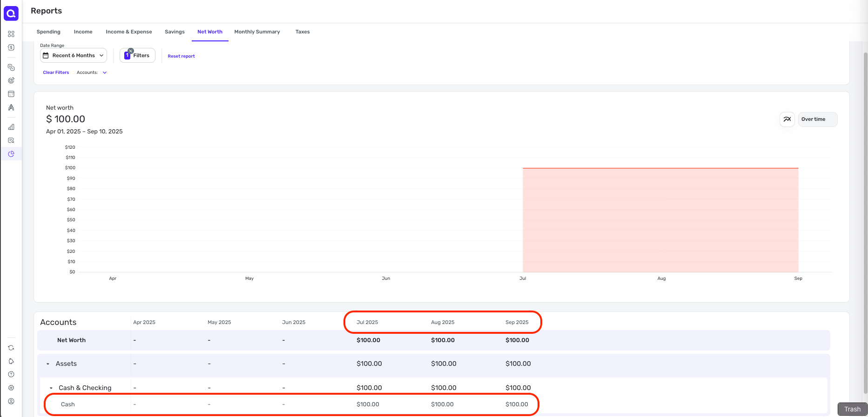The image size is (868, 417).
Task: Click the purple app logo in the sidebar
Action: 11,13
